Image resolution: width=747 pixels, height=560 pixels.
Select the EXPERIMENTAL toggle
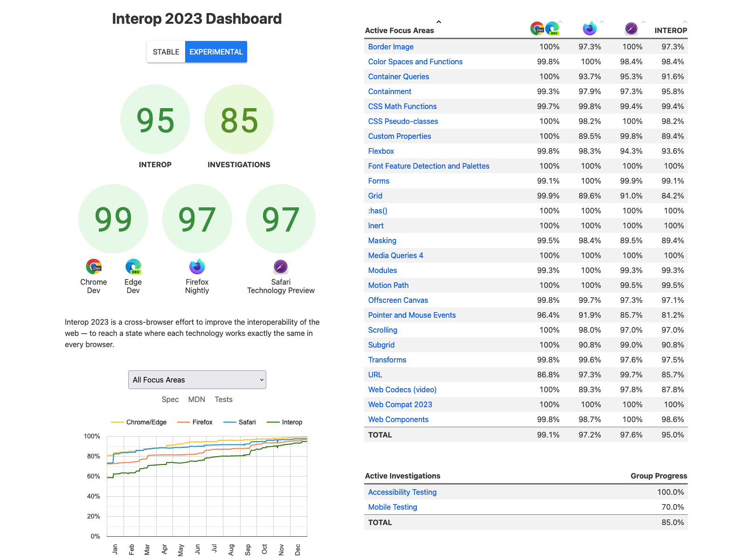[215, 52]
